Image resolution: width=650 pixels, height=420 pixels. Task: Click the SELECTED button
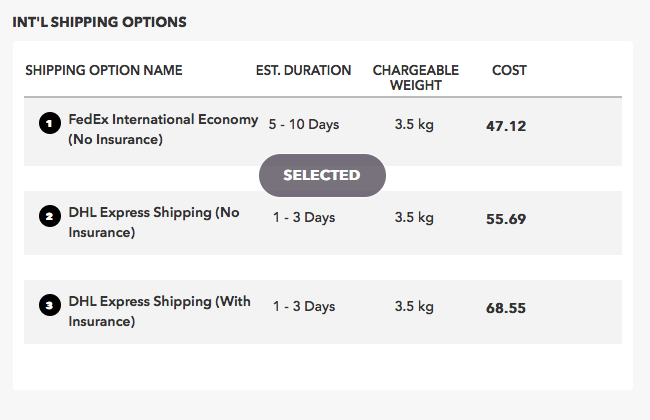pyautogui.click(x=322, y=175)
